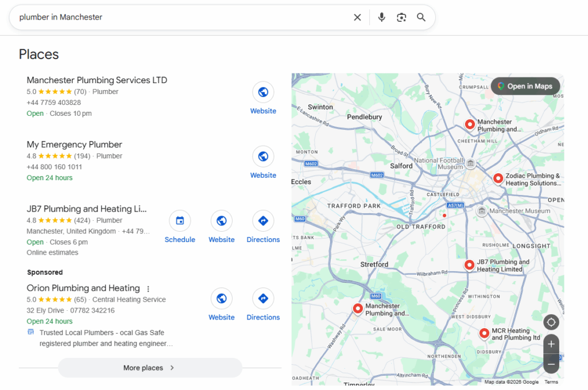Select the Cheetham Hill Manchester Plumbing map pin

[x=470, y=124]
